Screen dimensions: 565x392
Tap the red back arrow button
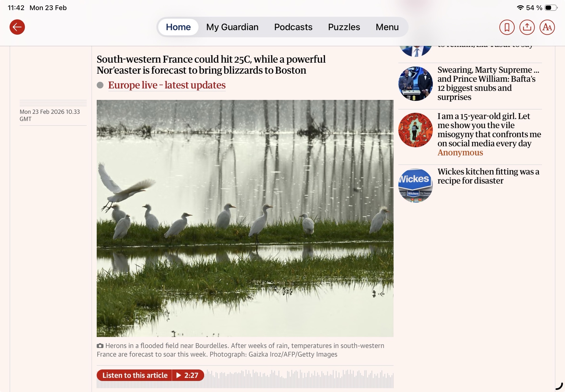pyautogui.click(x=17, y=27)
